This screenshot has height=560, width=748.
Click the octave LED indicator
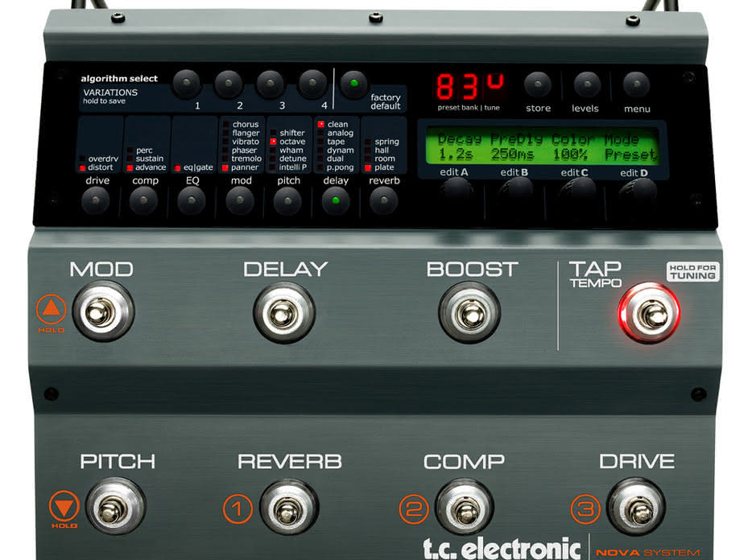coord(273,142)
